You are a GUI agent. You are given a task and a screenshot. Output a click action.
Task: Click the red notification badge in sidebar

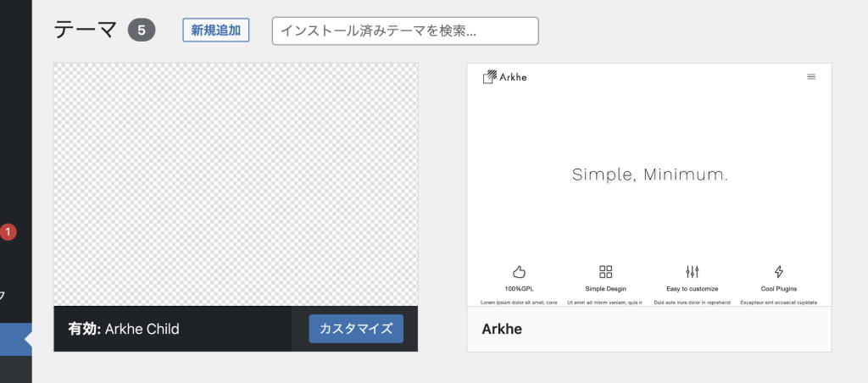8,232
